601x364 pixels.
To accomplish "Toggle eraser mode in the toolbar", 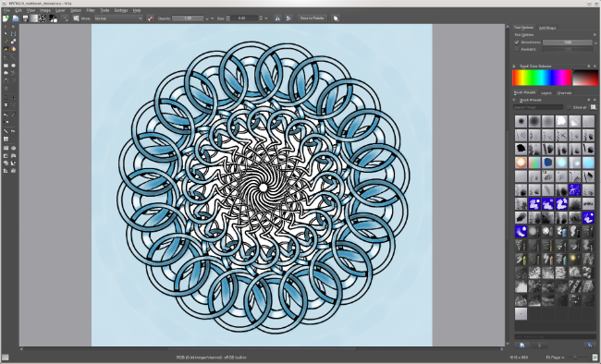I will pos(150,18).
